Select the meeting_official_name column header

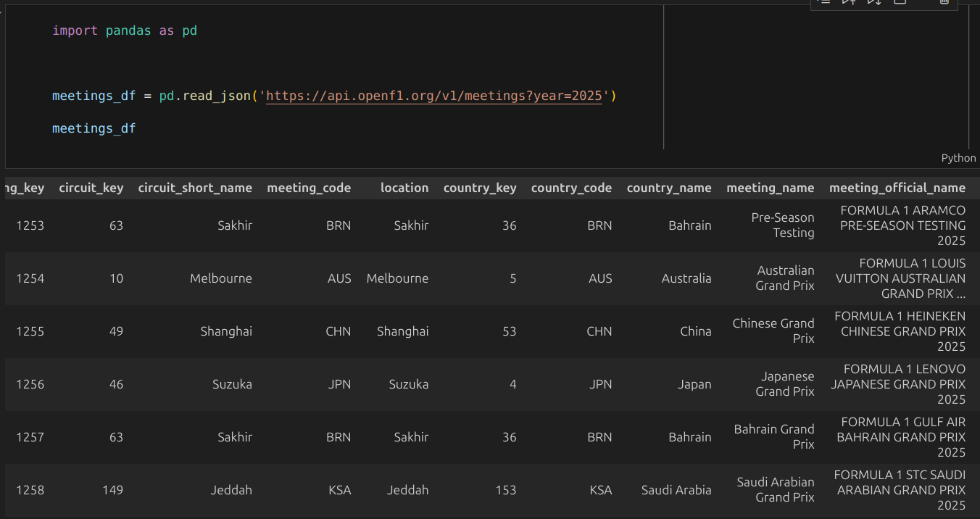pos(897,188)
